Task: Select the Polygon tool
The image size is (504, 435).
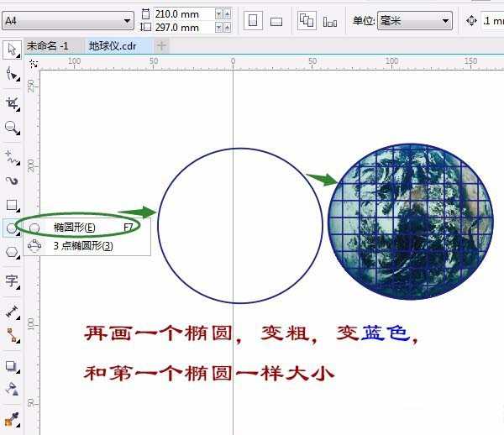Action: 12,252
